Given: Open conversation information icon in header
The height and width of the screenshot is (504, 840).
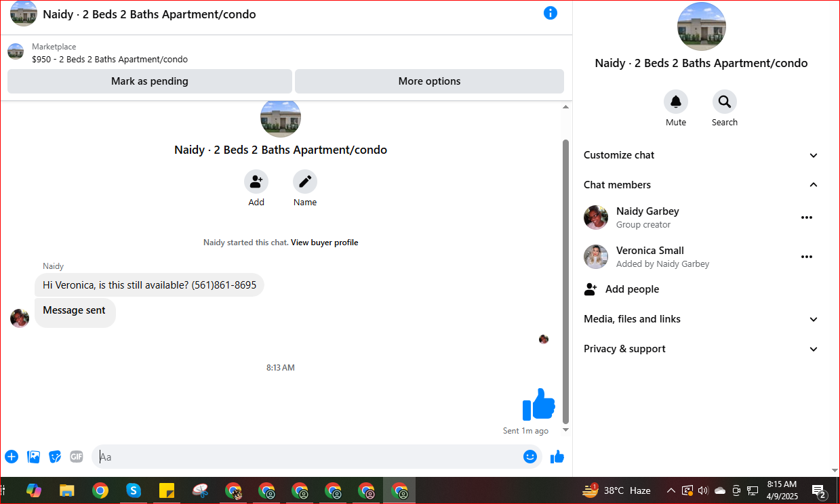Looking at the screenshot, I should coord(551,13).
